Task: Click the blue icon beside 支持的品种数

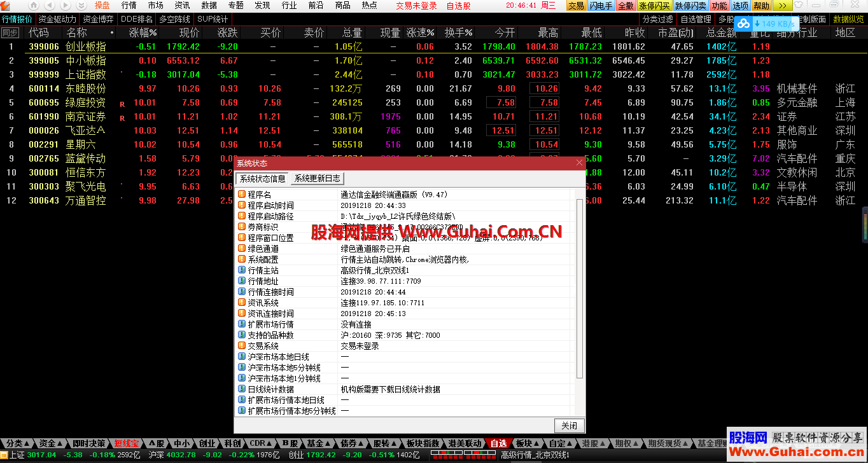Action: point(242,335)
